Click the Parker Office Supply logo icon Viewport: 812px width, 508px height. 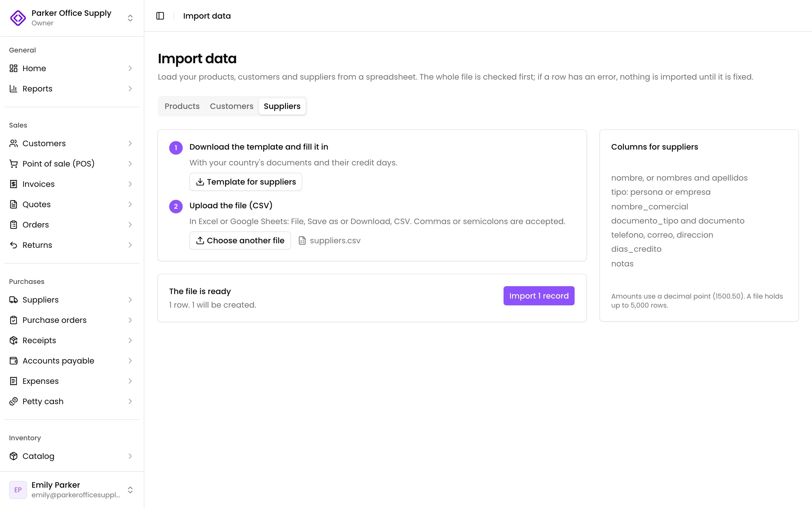pos(18,18)
